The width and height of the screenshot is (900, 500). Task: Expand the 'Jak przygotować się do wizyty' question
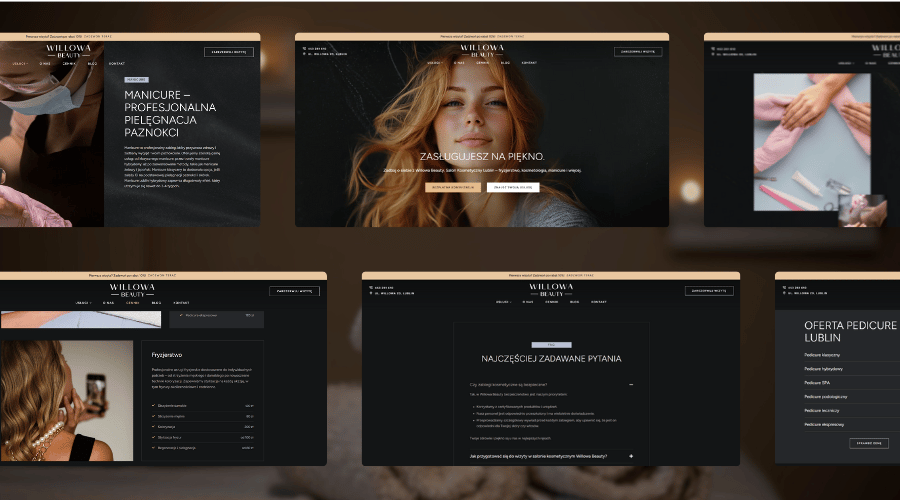pos(631,456)
